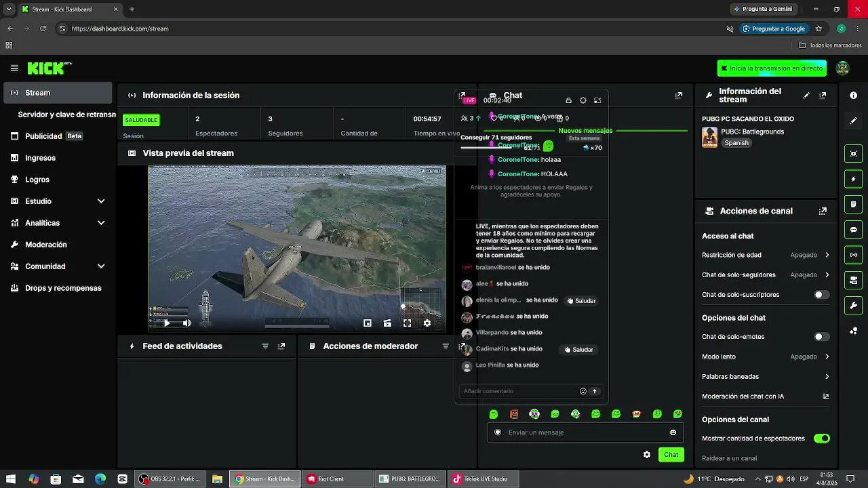Edit stream information with pencil icon in panel header
The image size is (868, 488).
pos(806,96)
